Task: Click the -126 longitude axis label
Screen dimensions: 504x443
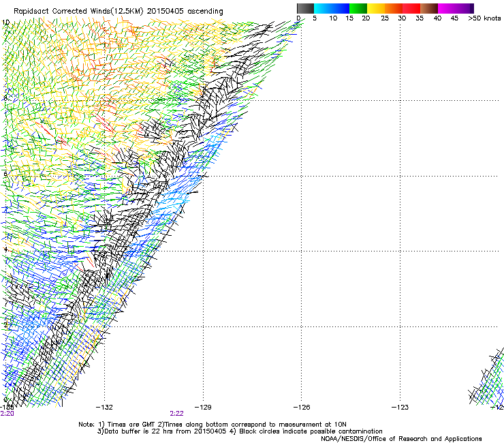Action: pyautogui.click(x=302, y=408)
